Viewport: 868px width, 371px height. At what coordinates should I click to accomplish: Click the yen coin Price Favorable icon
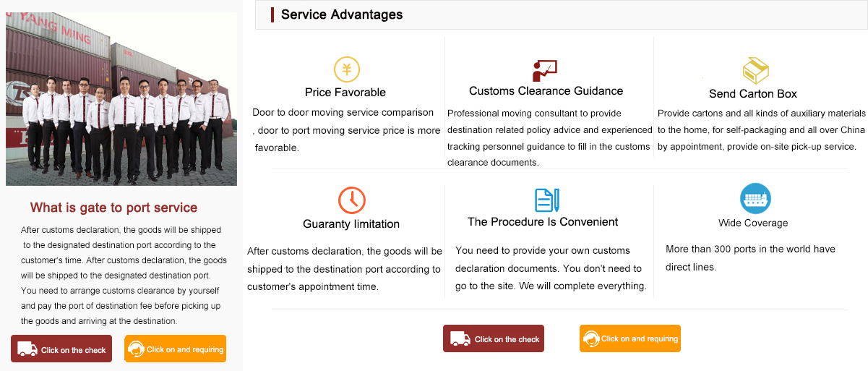(x=346, y=69)
